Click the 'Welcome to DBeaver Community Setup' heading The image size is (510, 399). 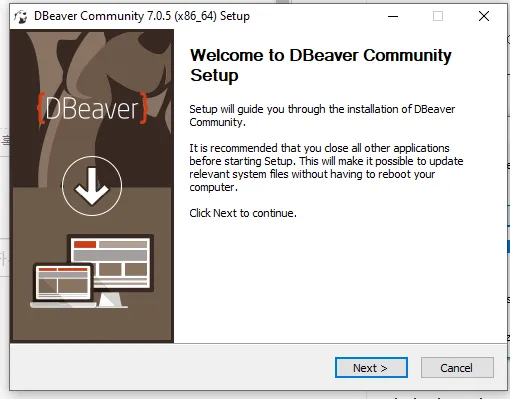coord(321,65)
